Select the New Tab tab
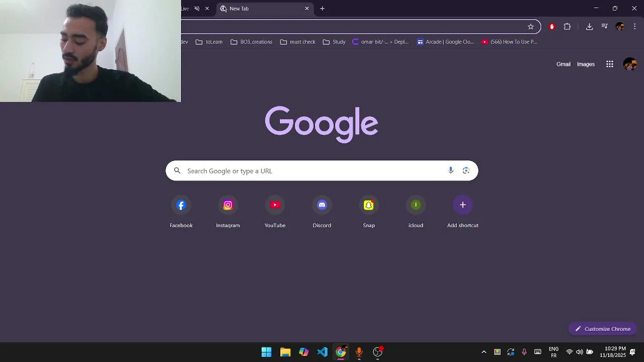This screenshot has width=644, height=362. [265, 9]
